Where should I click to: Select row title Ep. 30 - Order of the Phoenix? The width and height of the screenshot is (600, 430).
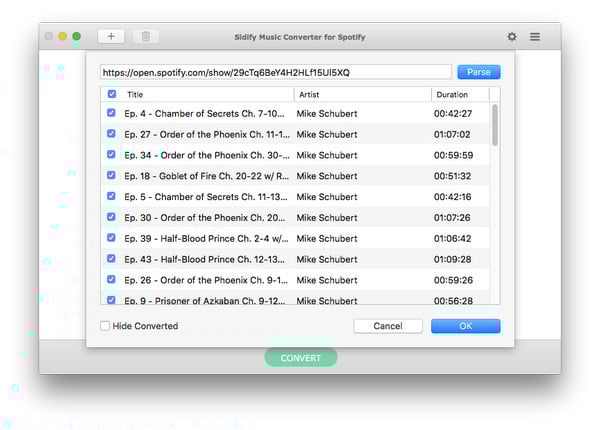pyautogui.click(x=205, y=218)
